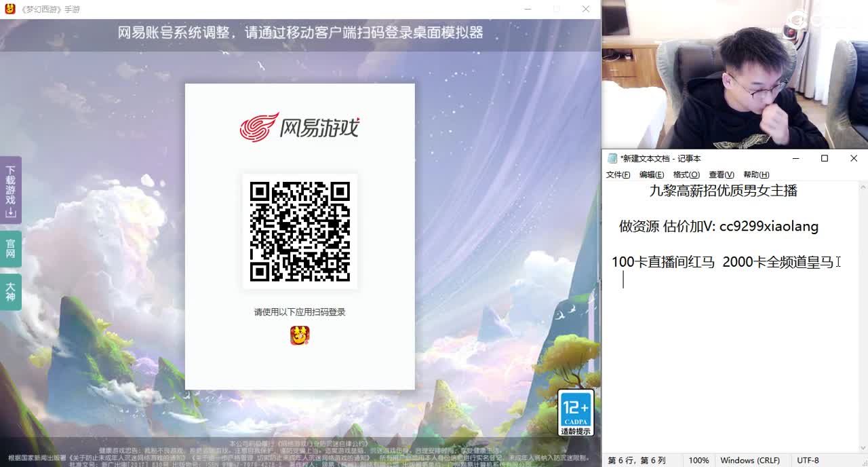Close the Notepad window
The height and width of the screenshot is (467, 868).
(x=854, y=158)
